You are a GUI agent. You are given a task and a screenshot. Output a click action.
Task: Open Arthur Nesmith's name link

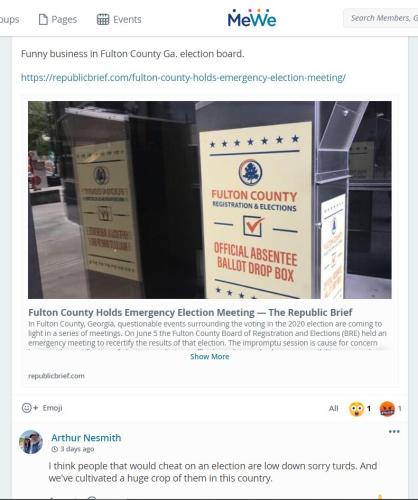[86, 438]
